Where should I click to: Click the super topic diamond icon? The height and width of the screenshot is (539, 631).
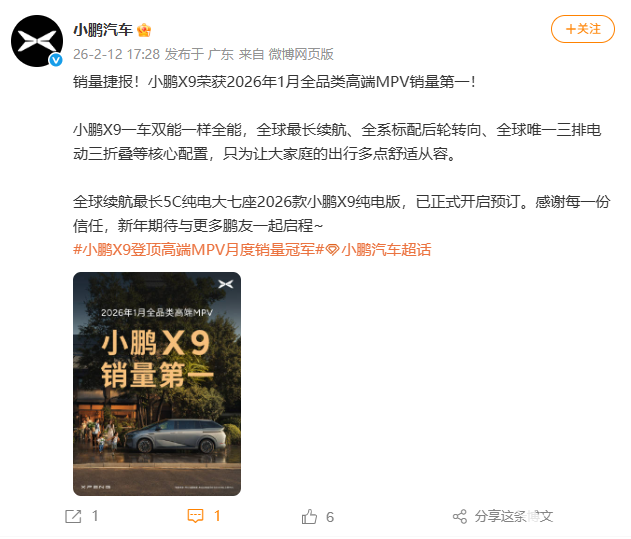coord(332,250)
